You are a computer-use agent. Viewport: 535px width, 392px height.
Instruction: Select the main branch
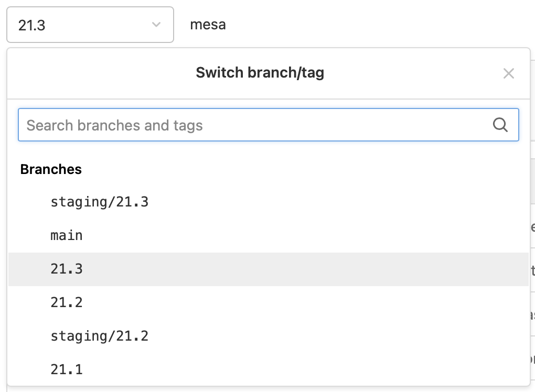[x=67, y=235]
